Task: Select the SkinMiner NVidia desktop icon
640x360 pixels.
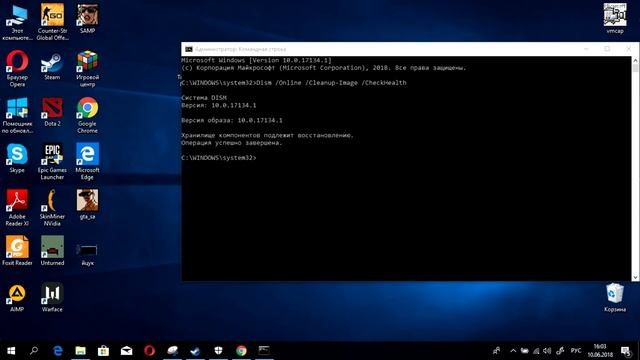Action: (x=52, y=208)
